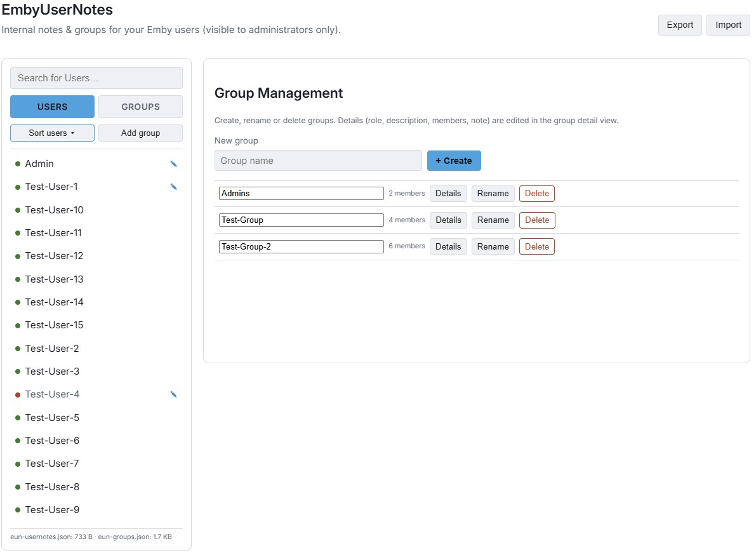
Task: Select Test-User-3 in the user list
Action: (96, 371)
